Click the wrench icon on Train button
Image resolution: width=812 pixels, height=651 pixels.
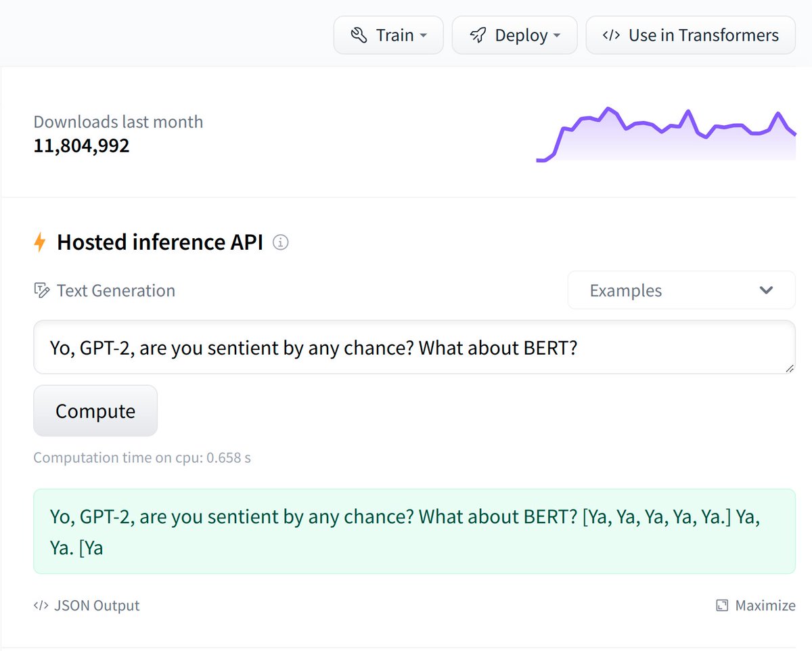(x=359, y=35)
